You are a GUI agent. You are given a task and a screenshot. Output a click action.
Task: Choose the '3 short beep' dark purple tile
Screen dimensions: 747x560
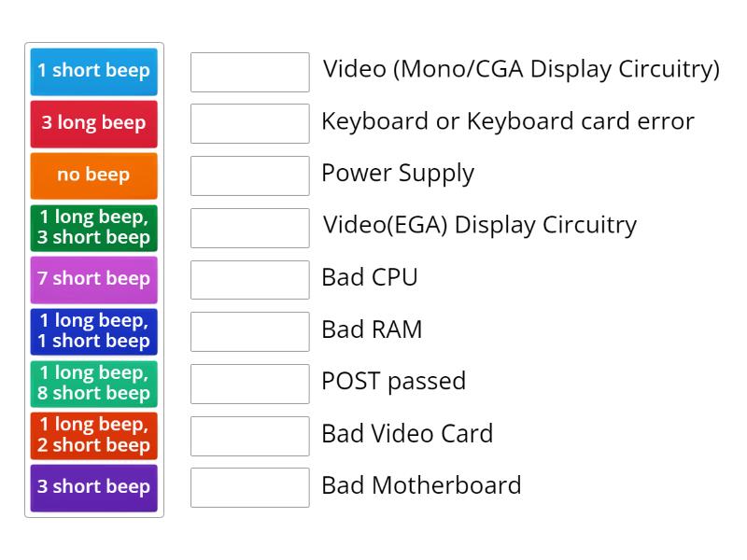point(92,486)
